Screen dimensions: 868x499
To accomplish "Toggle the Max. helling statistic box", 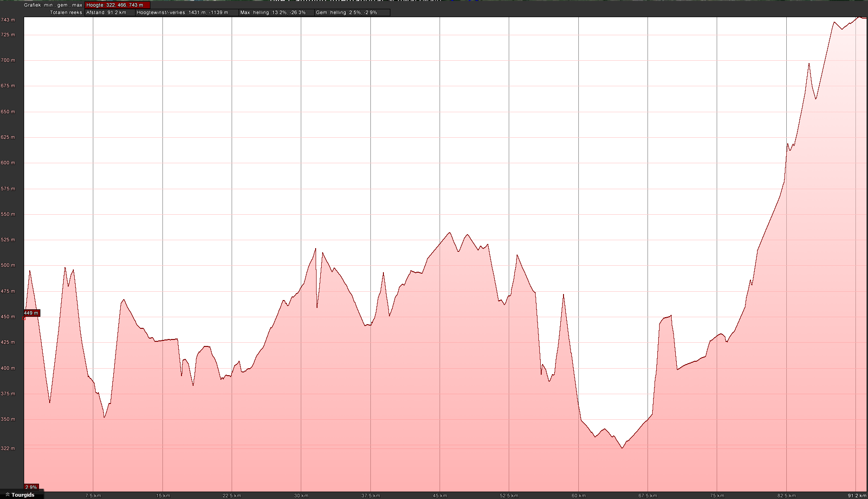I will (276, 13).
